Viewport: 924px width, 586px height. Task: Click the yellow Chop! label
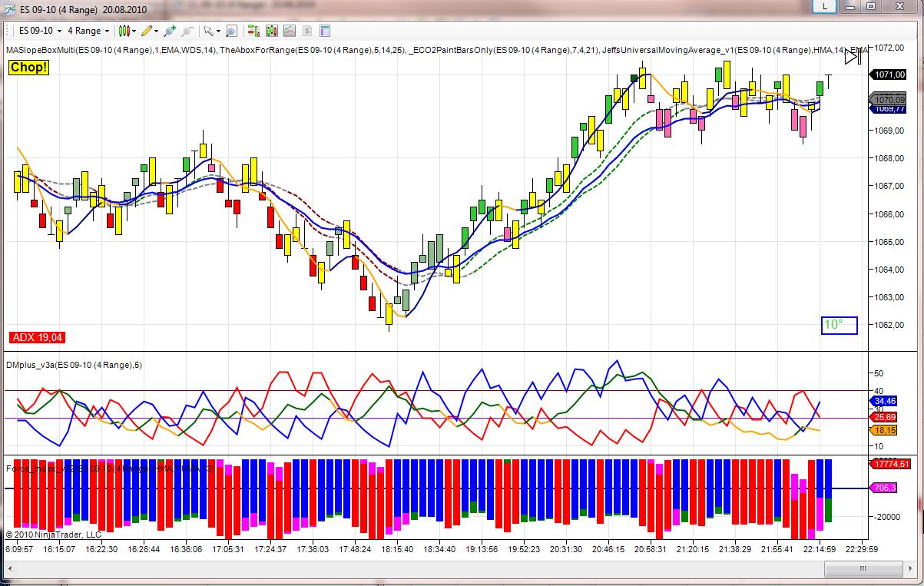click(29, 68)
